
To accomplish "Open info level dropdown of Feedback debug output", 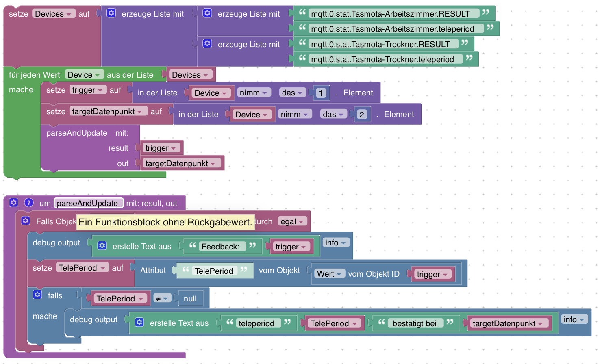I will click(x=336, y=243).
